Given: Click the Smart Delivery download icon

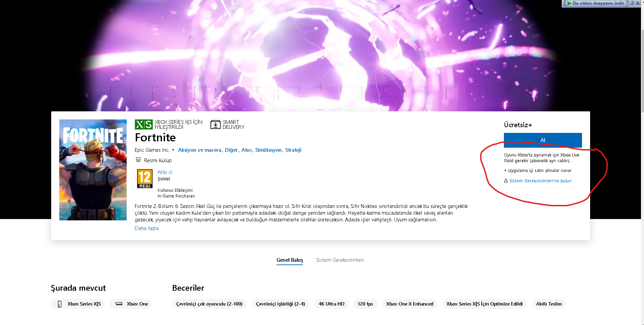Looking at the screenshot, I should click(216, 124).
